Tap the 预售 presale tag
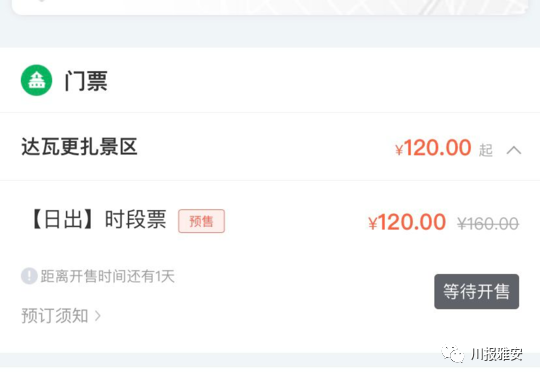 click(201, 221)
